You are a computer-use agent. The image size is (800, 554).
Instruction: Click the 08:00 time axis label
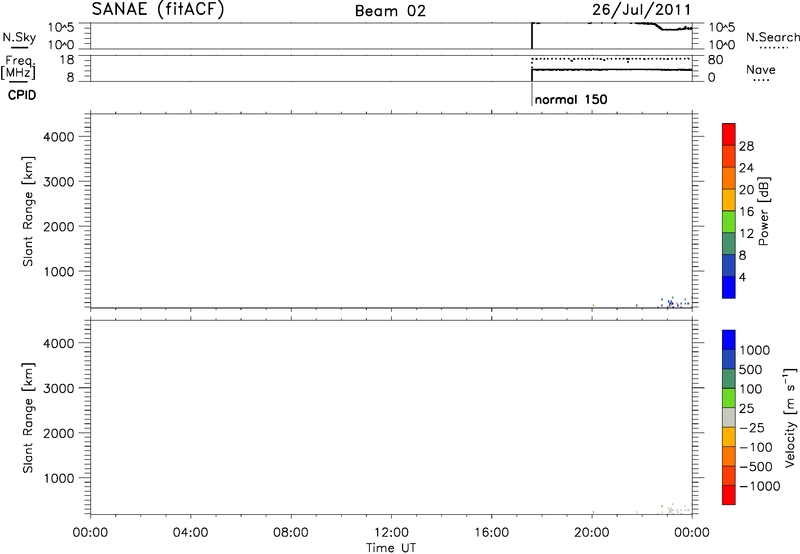click(x=291, y=533)
